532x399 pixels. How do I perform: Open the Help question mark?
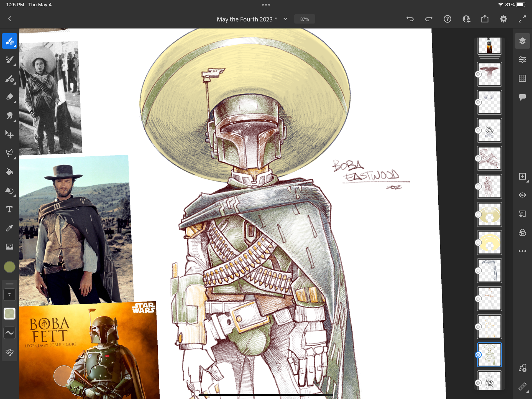pyautogui.click(x=447, y=19)
